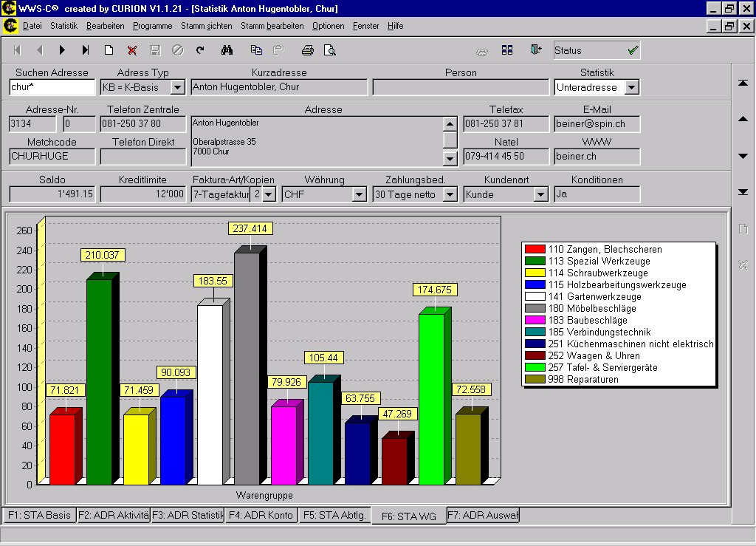
Task: Jump to top in right sidebar
Action: click(743, 83)
